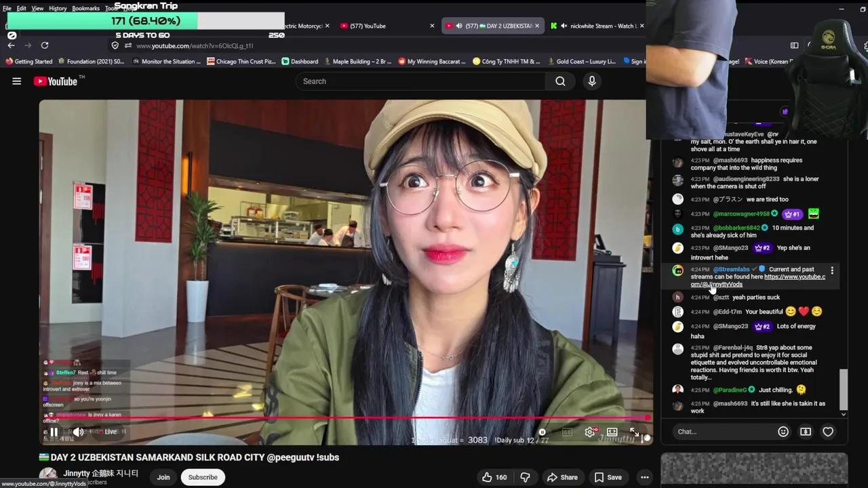Close the DAY 2 UZBEKISTAN tab
Viewport: 868px width, 488px height.
537,26
